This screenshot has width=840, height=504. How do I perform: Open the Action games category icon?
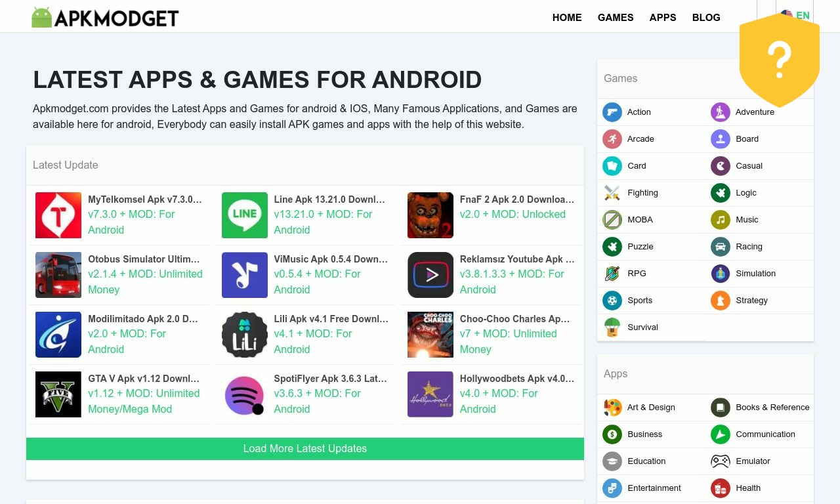[612, 112]
